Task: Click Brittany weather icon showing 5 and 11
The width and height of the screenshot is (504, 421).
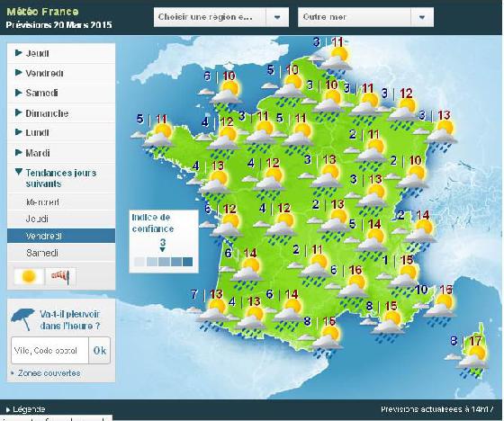Action: [x=158, y=139]
